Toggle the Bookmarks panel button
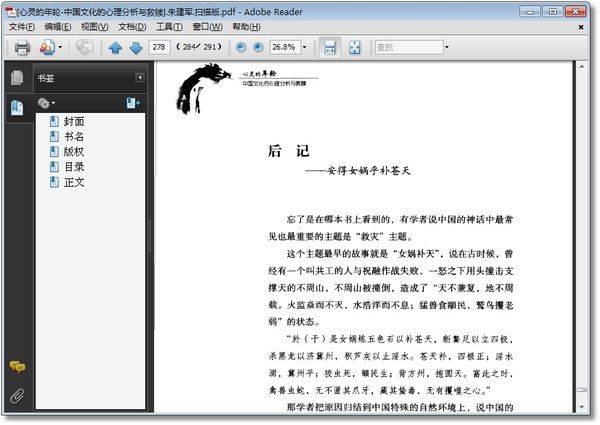Screen dimensions: 600x425 tap(17, 107)
